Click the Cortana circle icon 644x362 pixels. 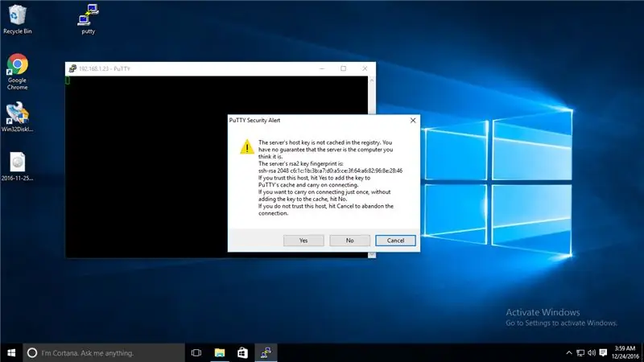pos(32,353)
